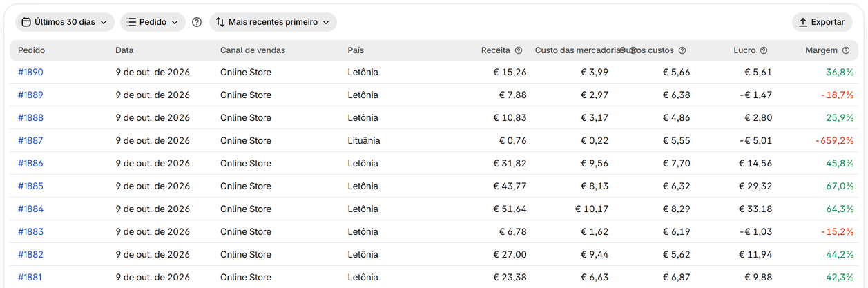Click the Canal de vendas column header

pyautogui.click(x=253, y=50)
